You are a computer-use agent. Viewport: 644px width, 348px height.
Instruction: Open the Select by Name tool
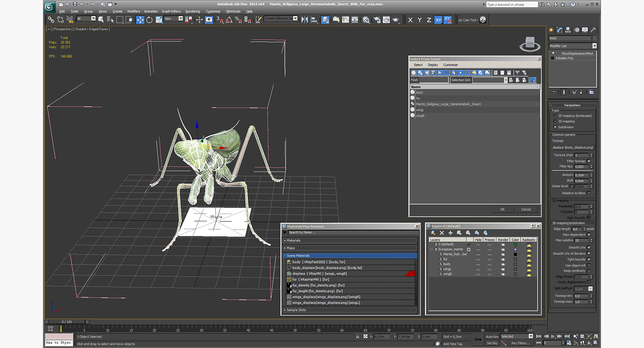[x=110, y=20]
